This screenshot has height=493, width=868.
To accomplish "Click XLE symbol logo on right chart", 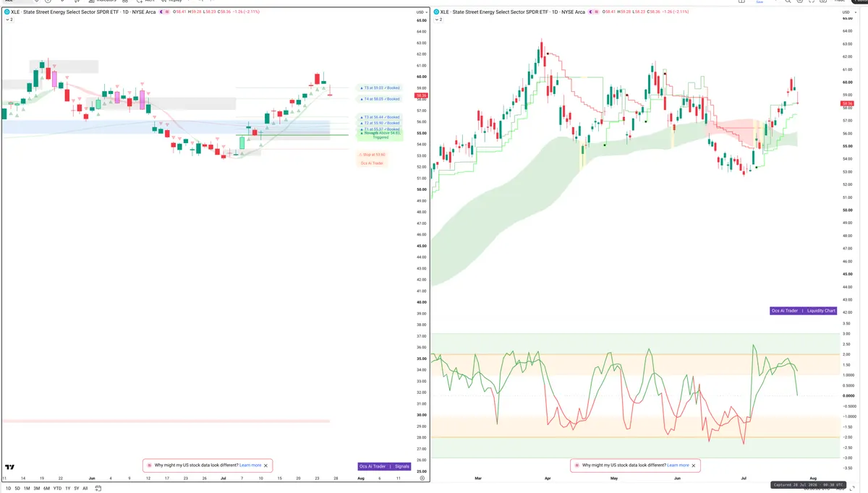I will point(436,12).
